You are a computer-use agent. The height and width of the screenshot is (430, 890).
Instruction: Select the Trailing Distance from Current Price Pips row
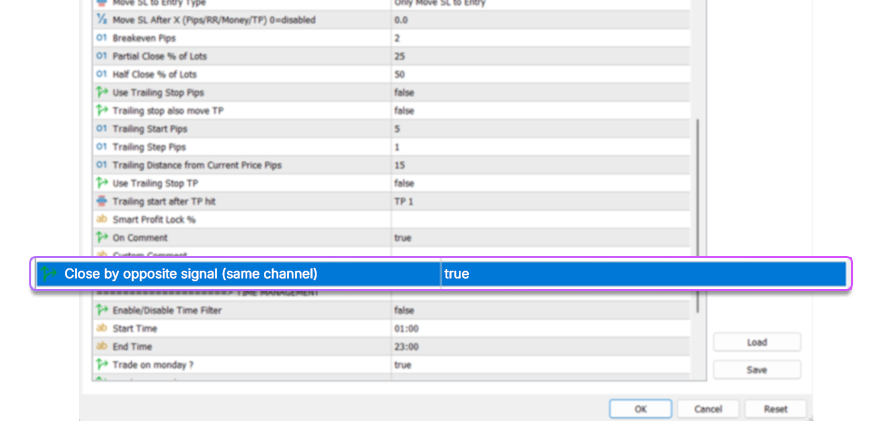[240, 165]
